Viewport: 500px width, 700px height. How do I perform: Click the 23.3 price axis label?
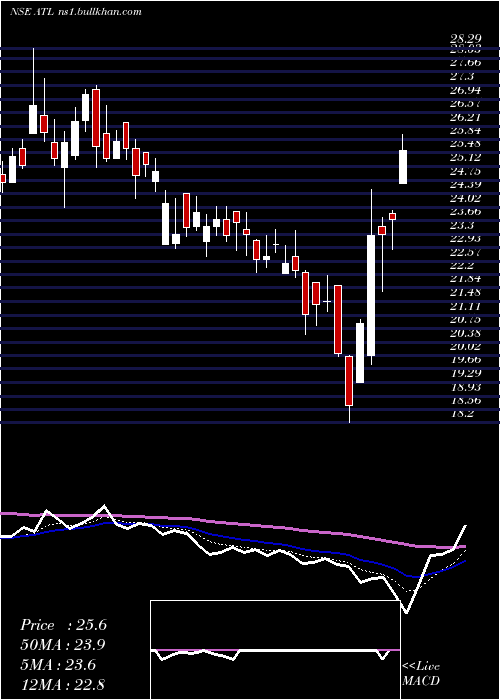point(461,225)
